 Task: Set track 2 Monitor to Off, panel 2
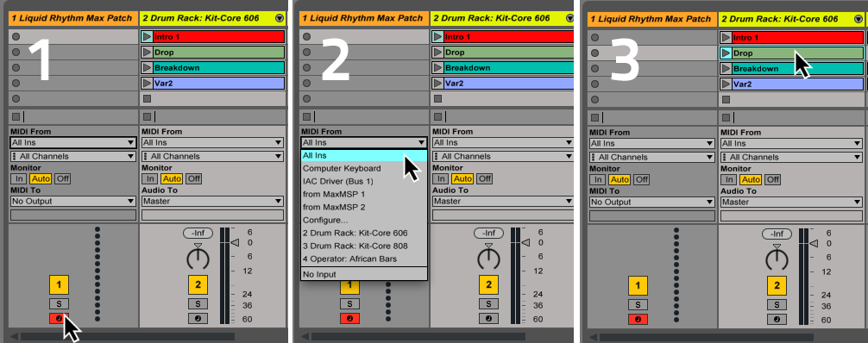(484, 178)
